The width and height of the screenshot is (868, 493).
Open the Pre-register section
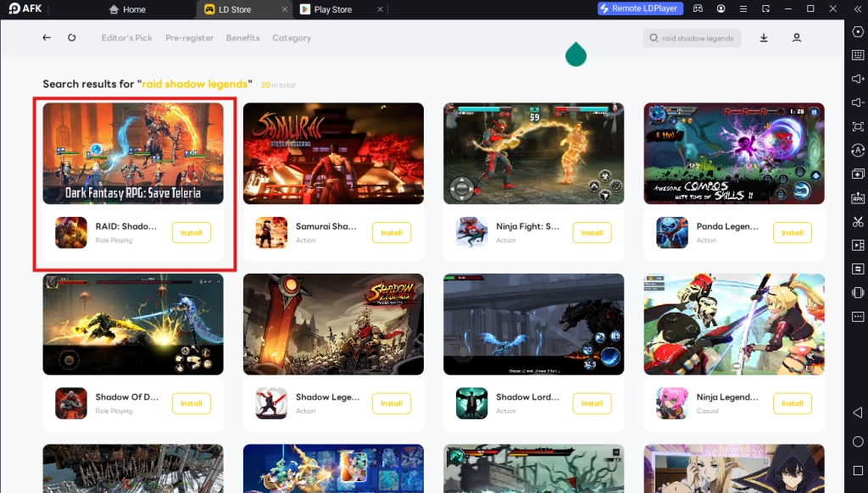189,37
